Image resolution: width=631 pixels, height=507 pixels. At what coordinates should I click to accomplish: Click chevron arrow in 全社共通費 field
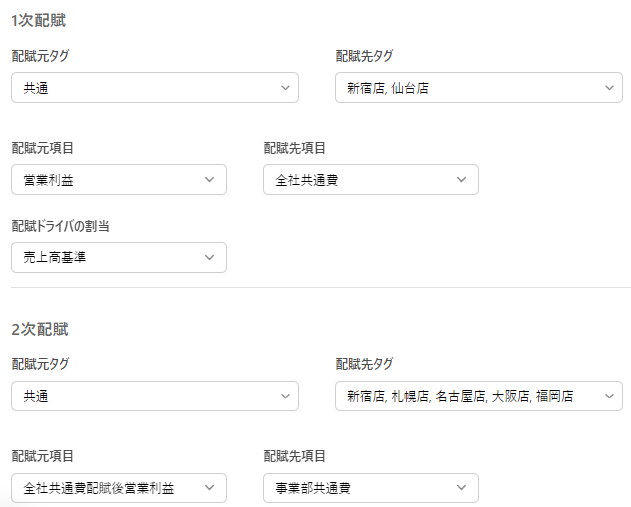pos(461,180)
